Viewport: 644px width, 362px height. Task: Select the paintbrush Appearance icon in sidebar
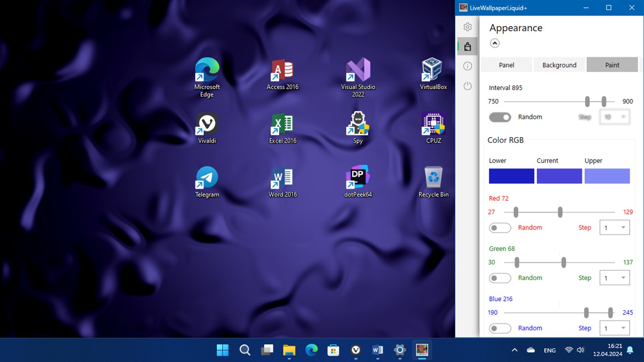467,46
